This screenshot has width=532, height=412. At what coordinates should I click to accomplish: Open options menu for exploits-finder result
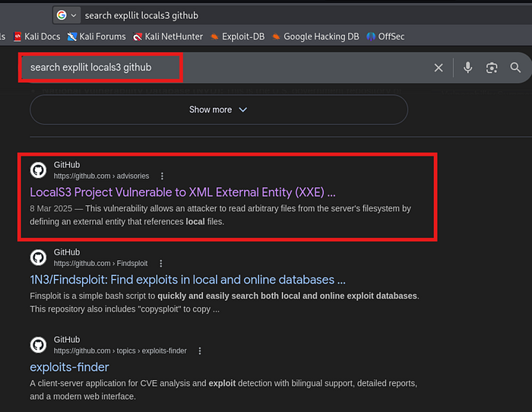[200, 350]
